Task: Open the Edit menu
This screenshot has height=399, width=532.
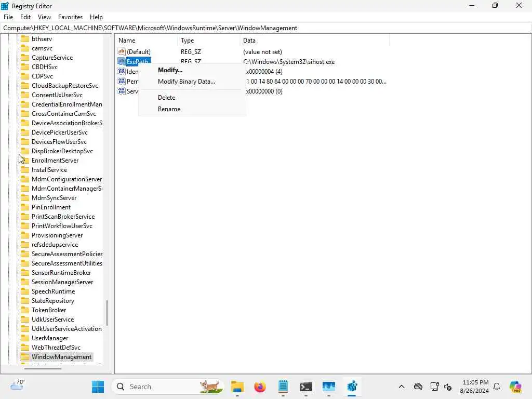Action: [25, 17]
